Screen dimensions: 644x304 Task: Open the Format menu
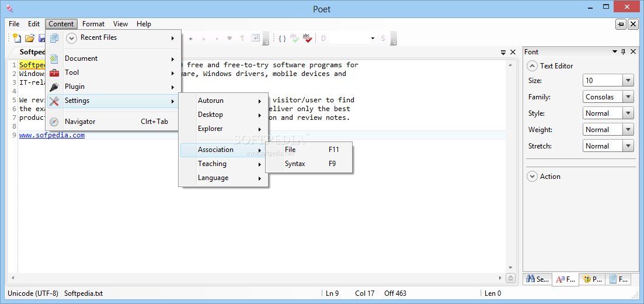click(x=93, y=24)
